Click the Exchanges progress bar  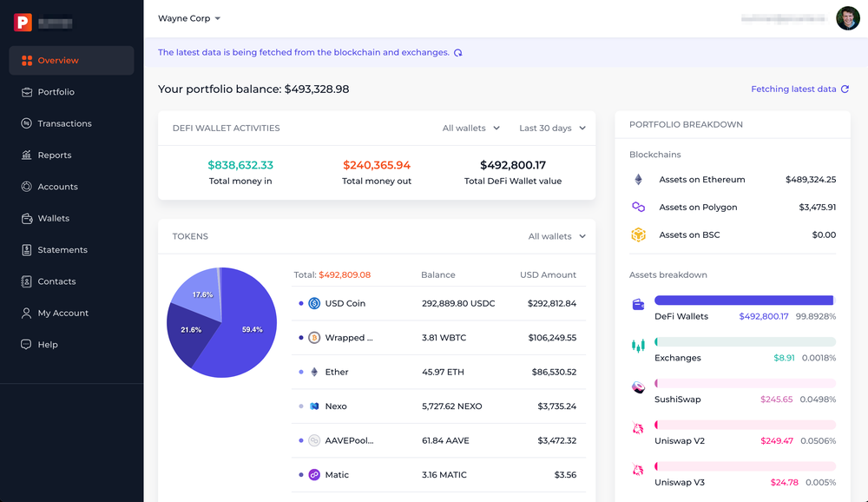coord(745,342)
